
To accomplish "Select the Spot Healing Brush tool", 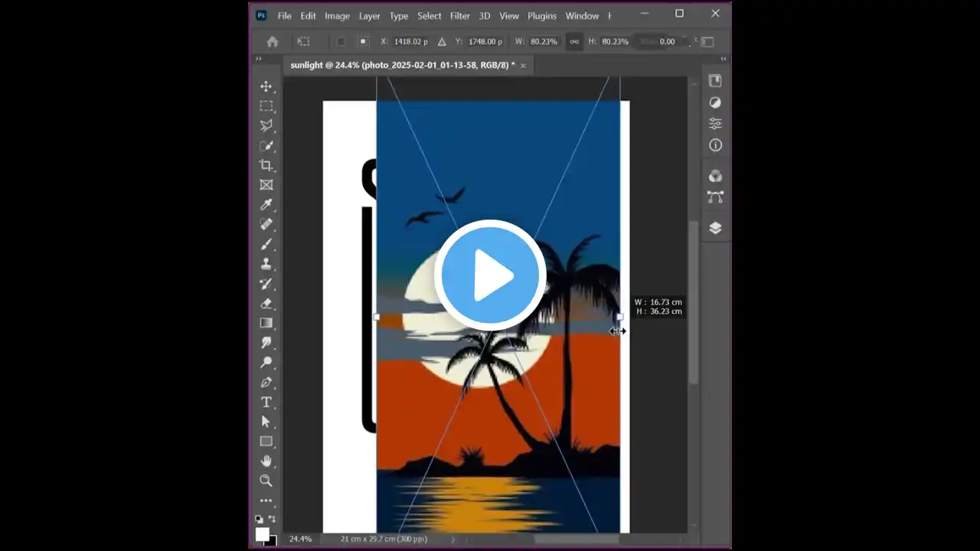I will click(x=266, y=224).
